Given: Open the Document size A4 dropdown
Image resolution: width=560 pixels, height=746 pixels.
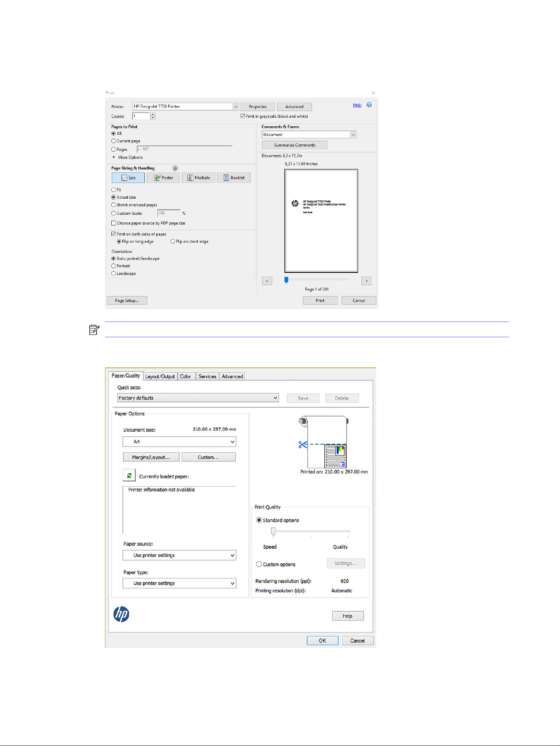Looking at the screenshot, I should click(179, 442).
